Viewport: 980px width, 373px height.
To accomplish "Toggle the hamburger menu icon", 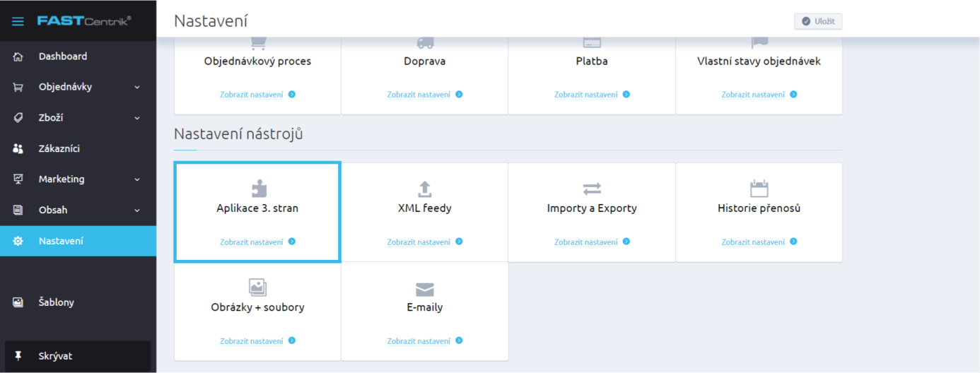I will tap(18, 21).
